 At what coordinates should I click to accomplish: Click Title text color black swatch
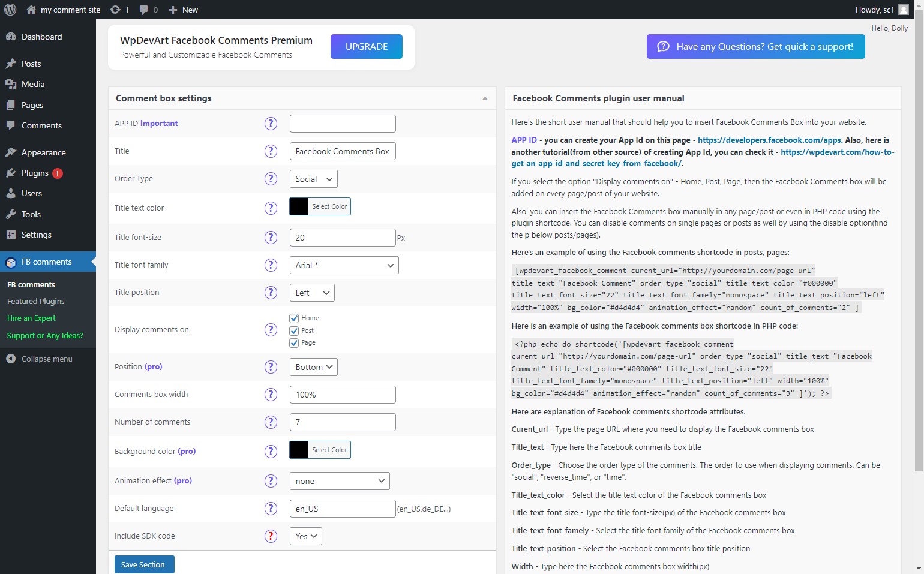(299, 206)
